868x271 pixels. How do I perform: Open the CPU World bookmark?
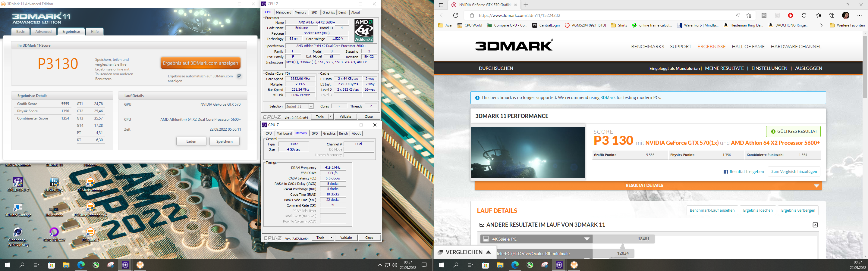coord(469,25)
